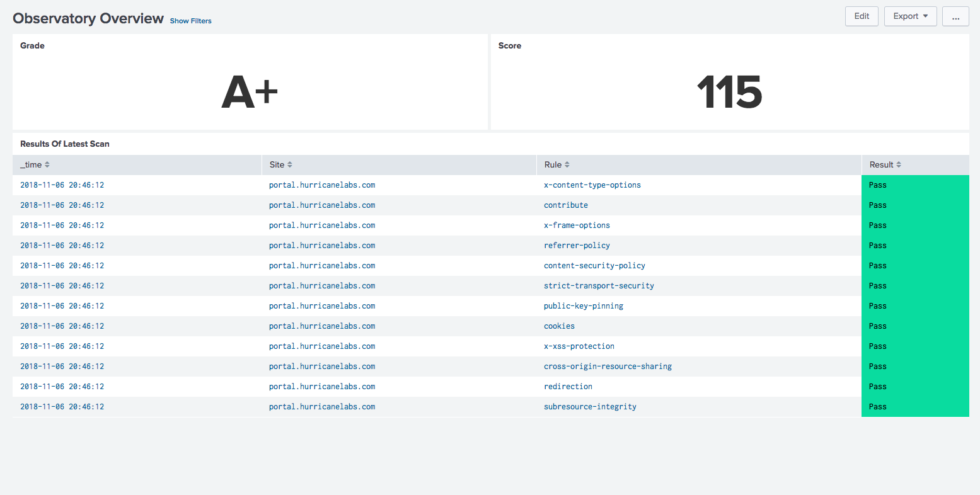Image resolution: width=980 pixels, height=495 pixels.
Task: Click the timestamp in the contribute row
Action: coord(62,205)
